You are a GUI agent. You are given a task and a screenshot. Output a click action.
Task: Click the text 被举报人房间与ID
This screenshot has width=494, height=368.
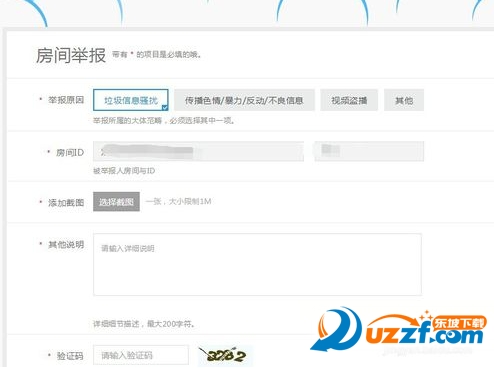pyautogui.click(x=124, y=171)
